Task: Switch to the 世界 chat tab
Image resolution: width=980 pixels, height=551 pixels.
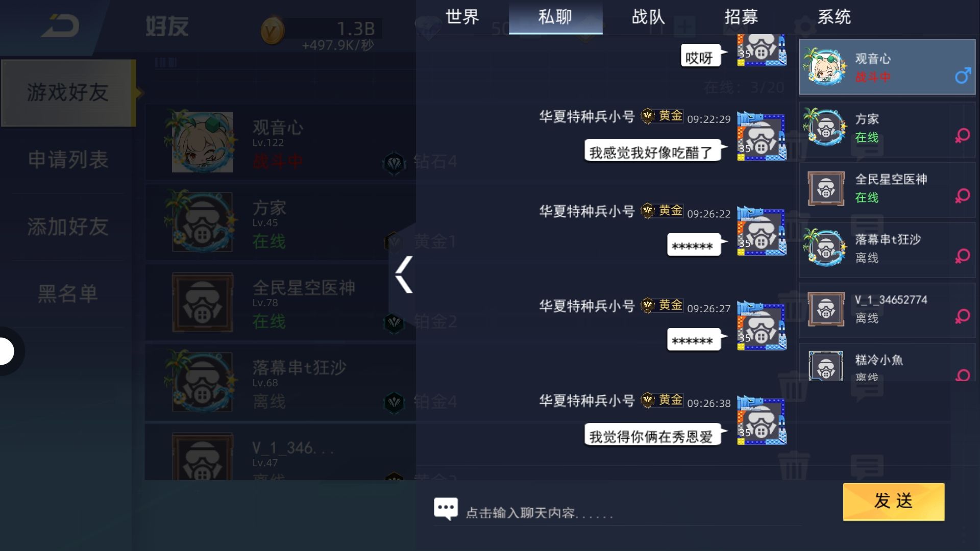Action: pyautogui.click(x=462, y=17)
